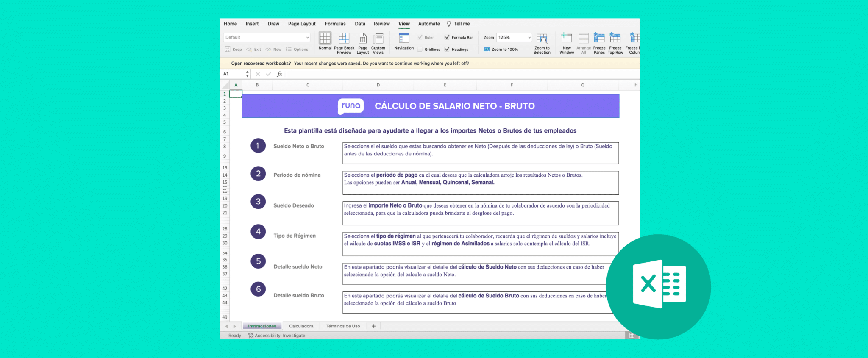Expand the Zoom 125% dropdown
This screenshot has width=868, height=358.
(x=529, y=37)
